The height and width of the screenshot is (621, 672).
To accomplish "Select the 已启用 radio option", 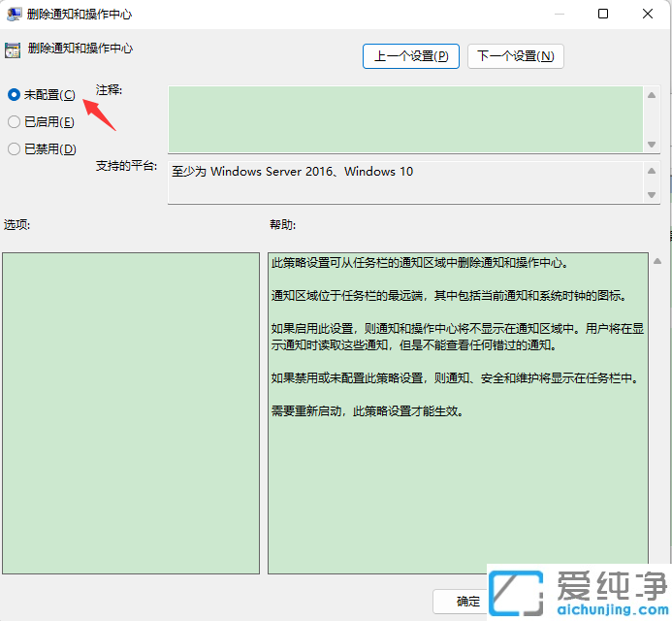I will click(x=14, y=122).
